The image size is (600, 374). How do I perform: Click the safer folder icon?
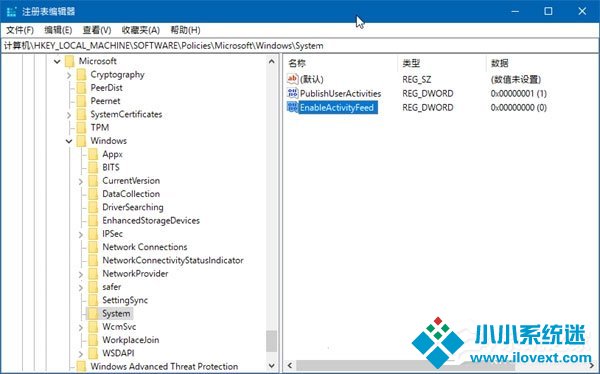click(x=93, y=287)
